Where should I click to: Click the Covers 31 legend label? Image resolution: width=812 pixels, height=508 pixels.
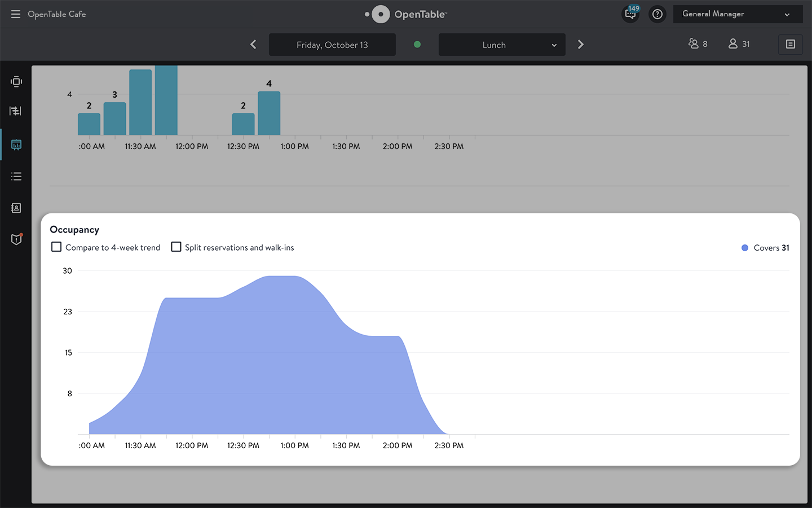(771, 248)
